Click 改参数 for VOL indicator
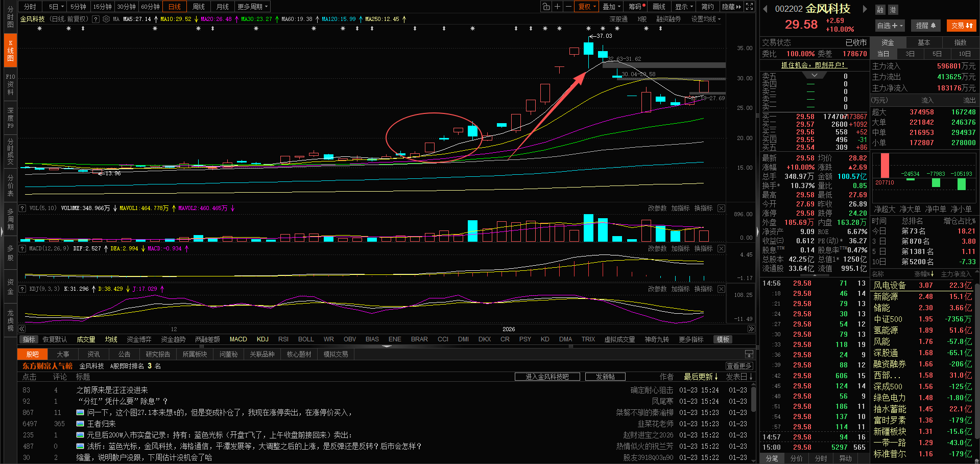The height and width of the screenshot is (464, 980). pos(657,208)
